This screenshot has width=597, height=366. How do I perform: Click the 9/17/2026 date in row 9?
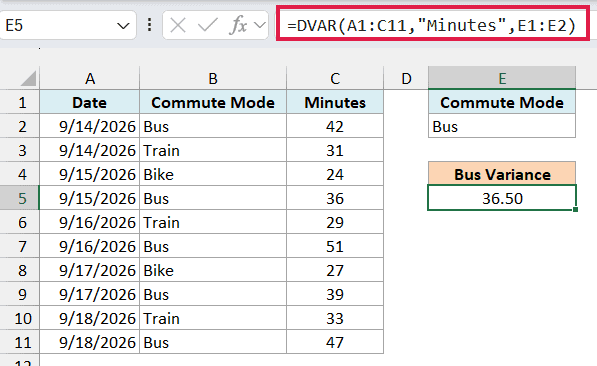pos(90,294)
